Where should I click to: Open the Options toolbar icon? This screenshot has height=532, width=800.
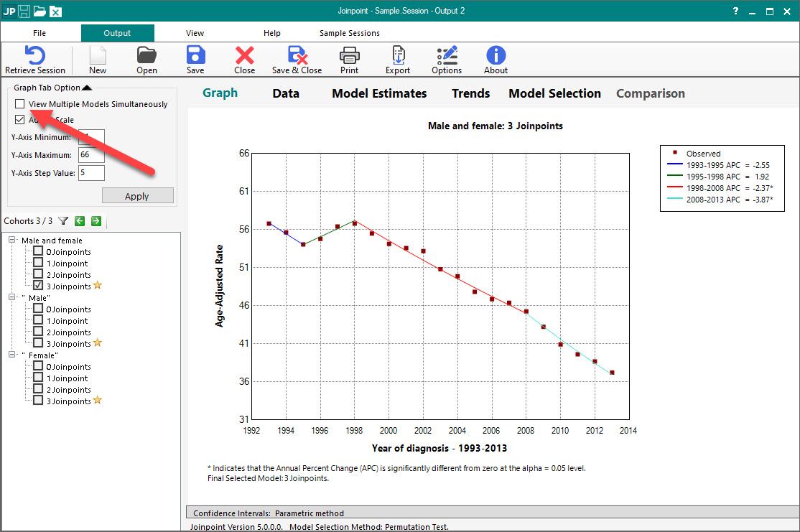[447, 55]
